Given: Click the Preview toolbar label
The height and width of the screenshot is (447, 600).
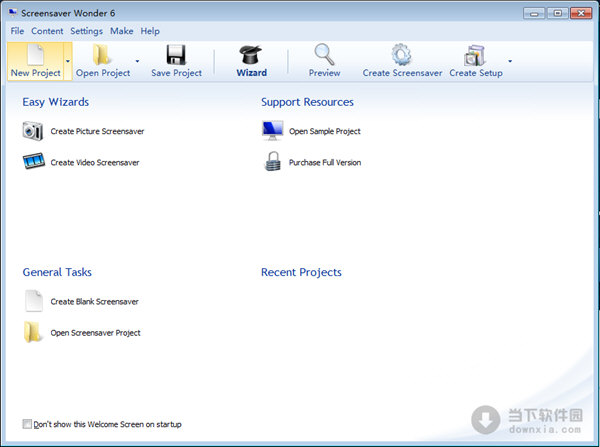Looking at the screenshot, I should [x=324, y=73].
